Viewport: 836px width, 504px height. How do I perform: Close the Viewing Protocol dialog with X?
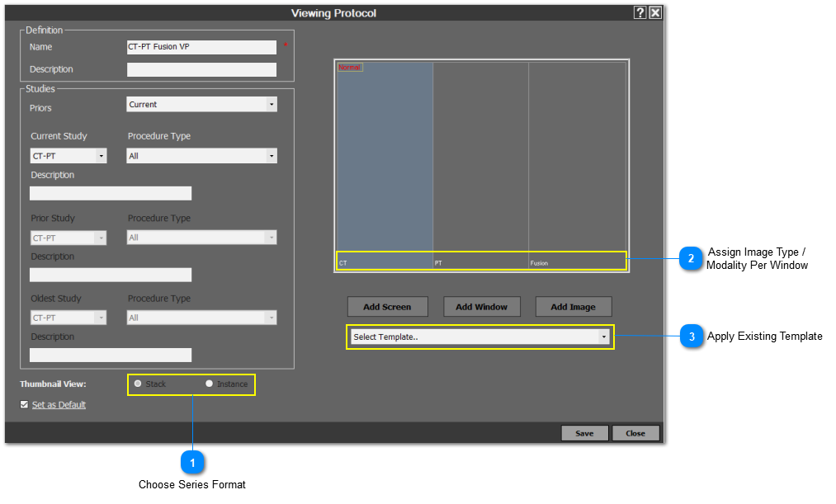pyautogui.click(x=654, y=12)
